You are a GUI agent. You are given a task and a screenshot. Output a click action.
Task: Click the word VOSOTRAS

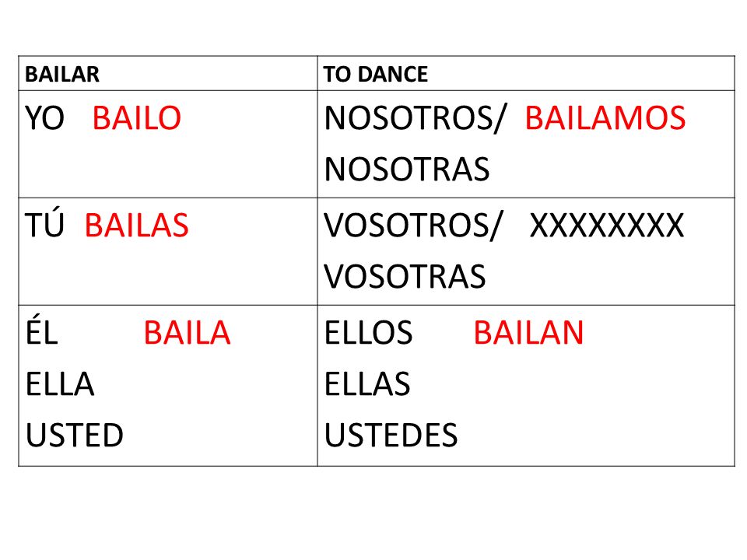pos(405,277)
